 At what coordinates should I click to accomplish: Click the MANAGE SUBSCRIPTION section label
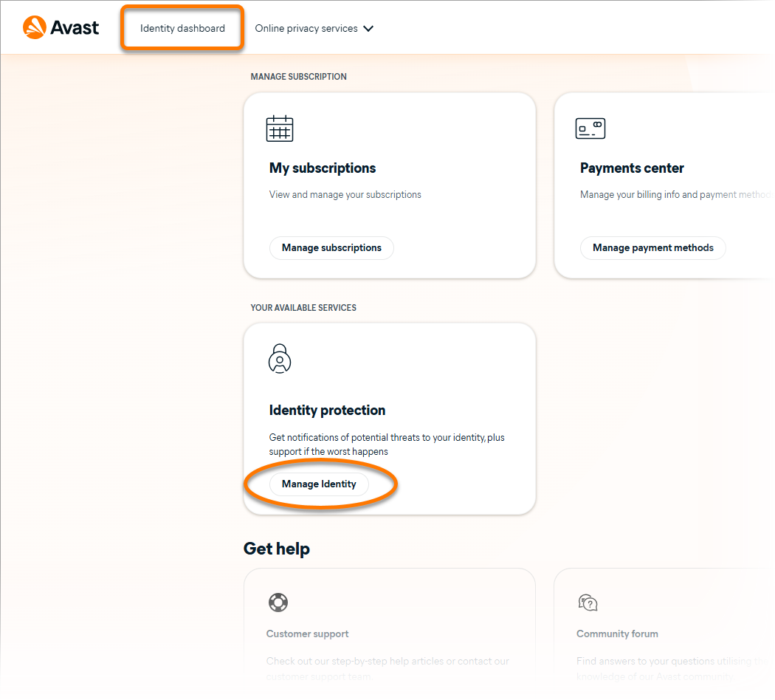pos(298,77)
